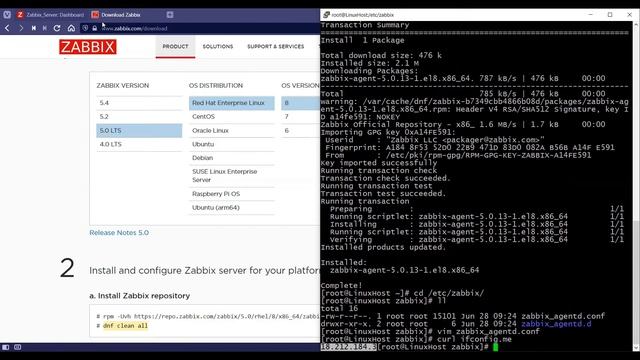View site info via padlock icon
This screenshot has height=360, width=640.
coord(95,28)
